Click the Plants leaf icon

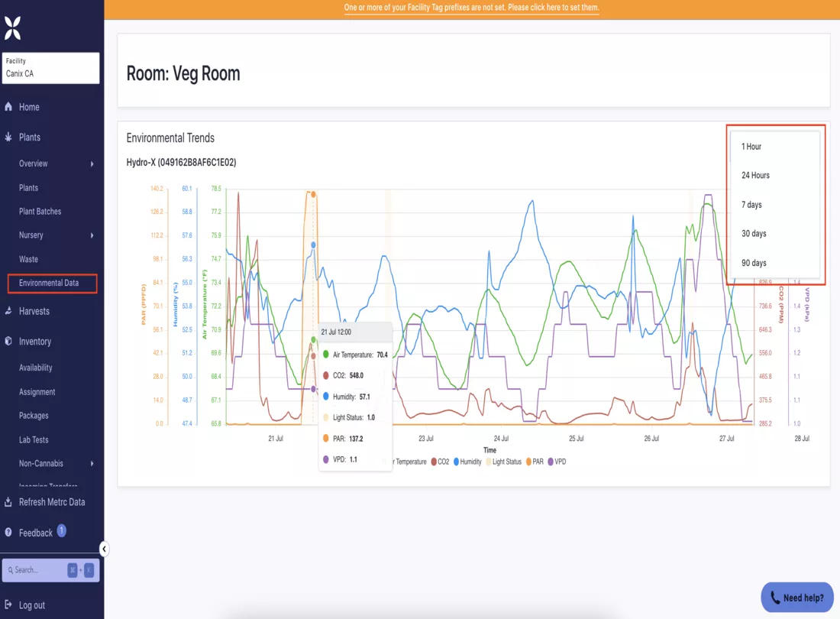click(x=8, y=138)
